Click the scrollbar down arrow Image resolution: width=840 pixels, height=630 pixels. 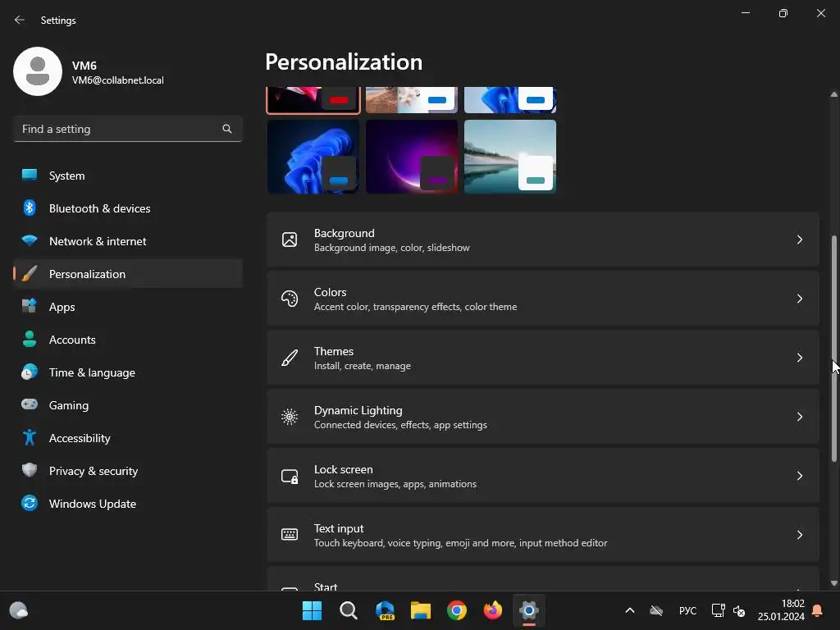point(833,583)
